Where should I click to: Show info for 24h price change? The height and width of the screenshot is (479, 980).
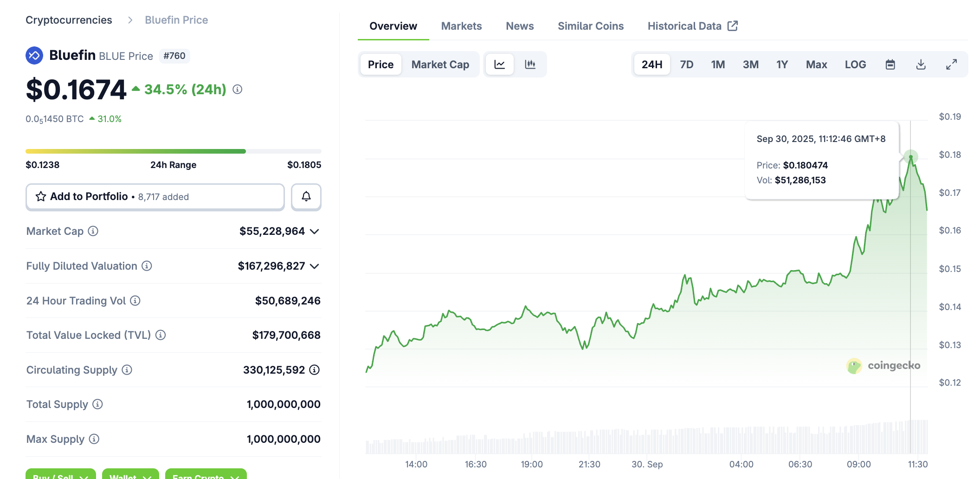coord(238,89)
